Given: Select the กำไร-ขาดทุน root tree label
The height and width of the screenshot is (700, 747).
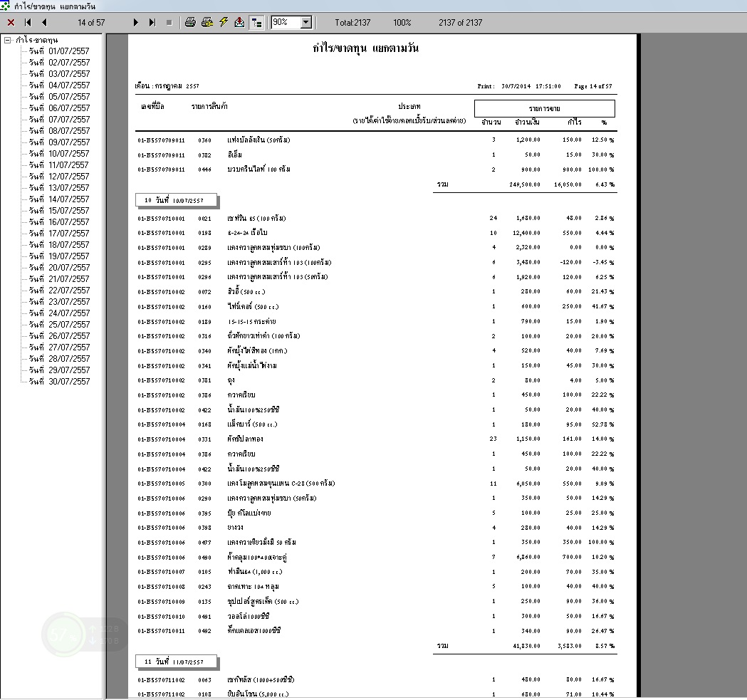Looking at the screenshot, I should click(x=37, y=40).
